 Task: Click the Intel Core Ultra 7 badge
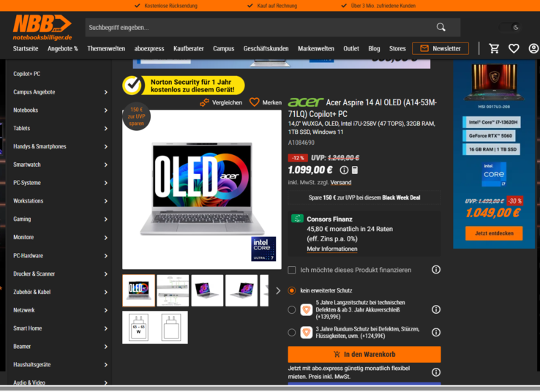tap(263, 249)
